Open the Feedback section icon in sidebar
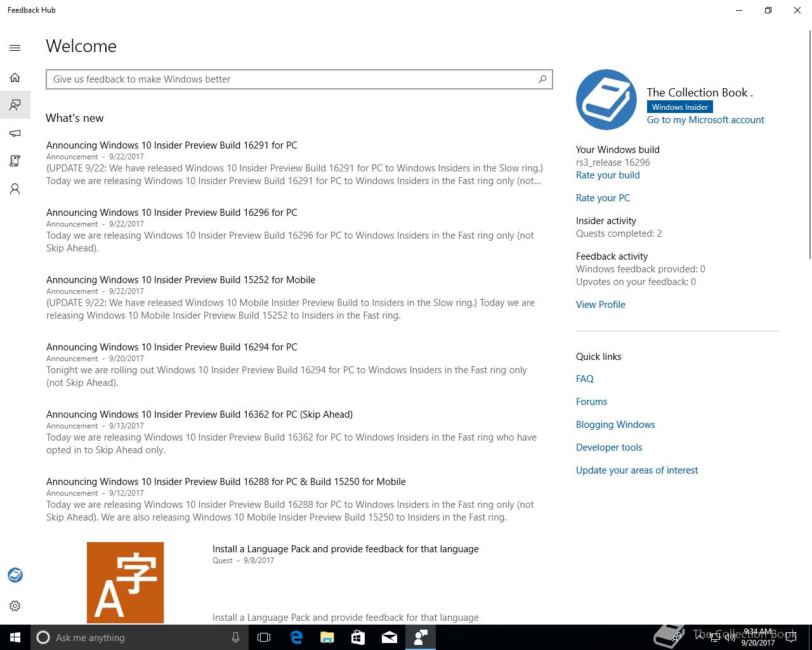Image resolution: width=812 pixels, height=650 pixels. (15, 105)
